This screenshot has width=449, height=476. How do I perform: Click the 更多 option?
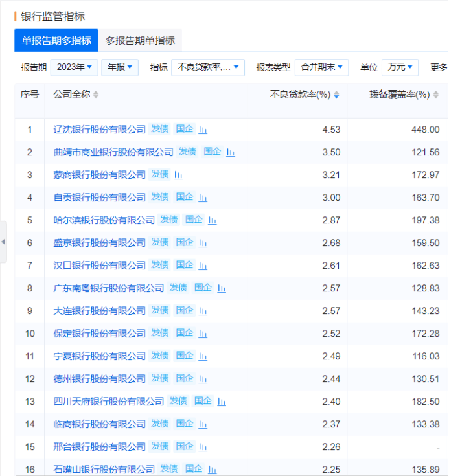[439, 67]
